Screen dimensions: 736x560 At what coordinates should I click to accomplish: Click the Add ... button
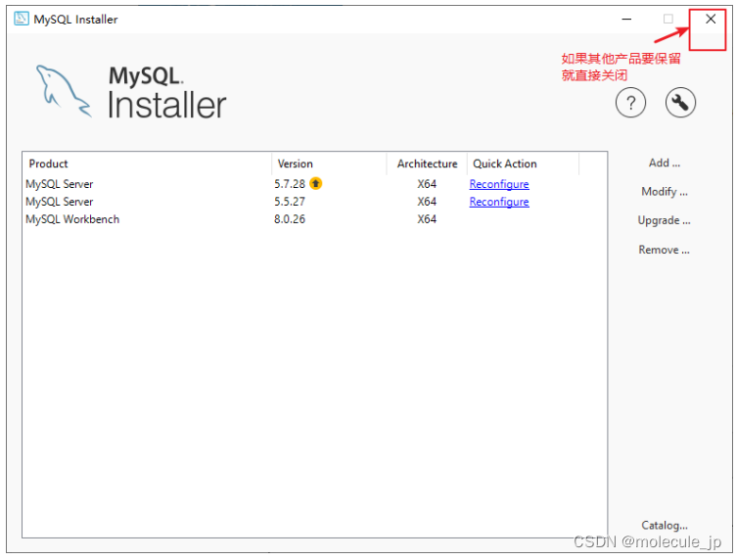click(665, 163)
